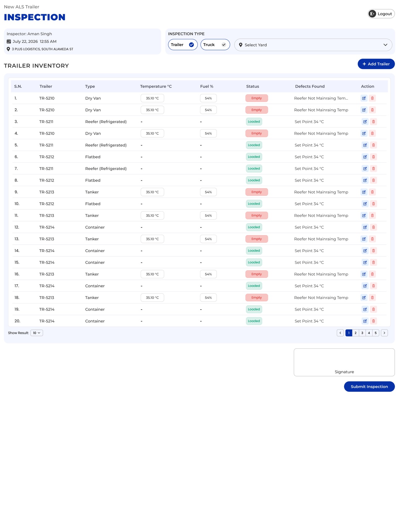
Task: Delete row 19 Container entry
Action: pos(373,310)
